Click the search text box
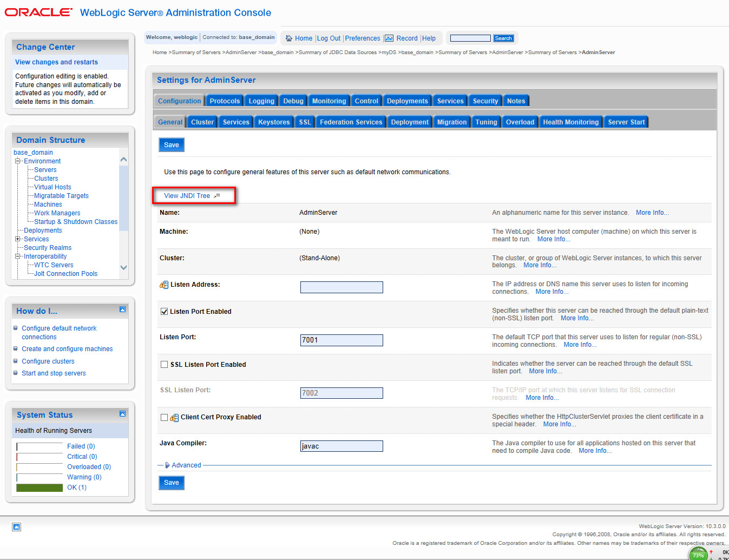 pos(470,38)
